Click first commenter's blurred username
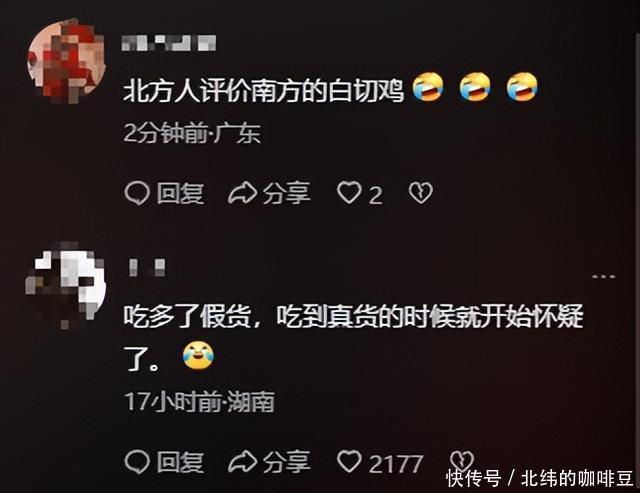The image size is (640, 493). coord(169,43)
